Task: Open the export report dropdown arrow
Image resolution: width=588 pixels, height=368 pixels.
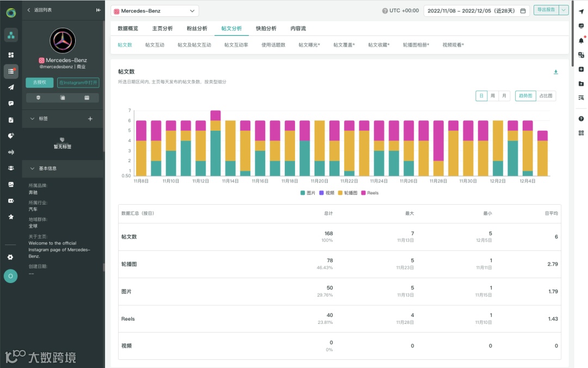Action: coord(563,10)
